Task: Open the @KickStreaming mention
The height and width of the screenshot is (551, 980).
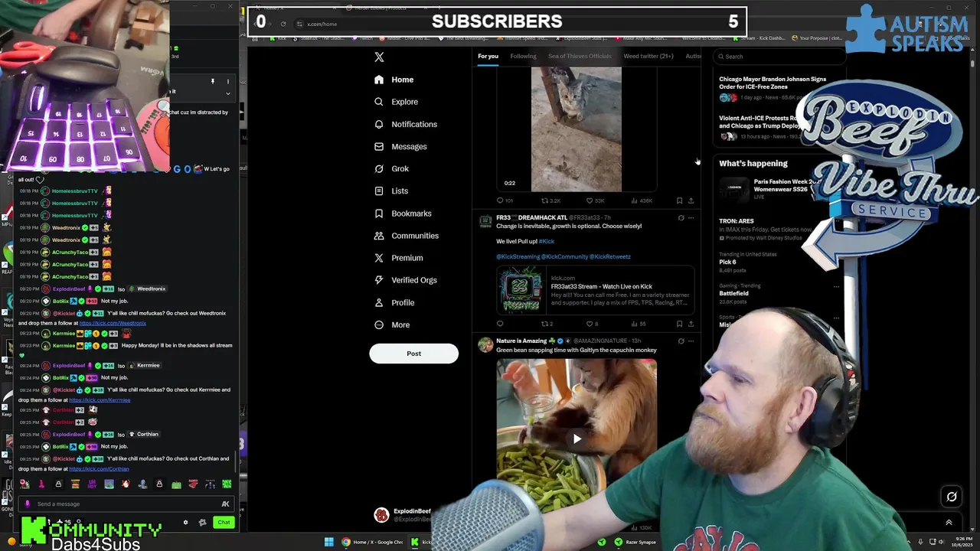Action: point(518,256)
